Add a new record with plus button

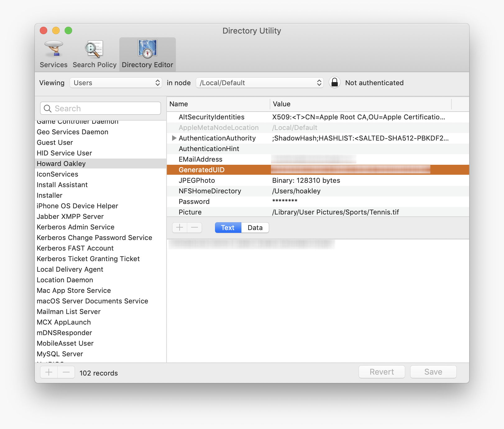pos(49,372)
